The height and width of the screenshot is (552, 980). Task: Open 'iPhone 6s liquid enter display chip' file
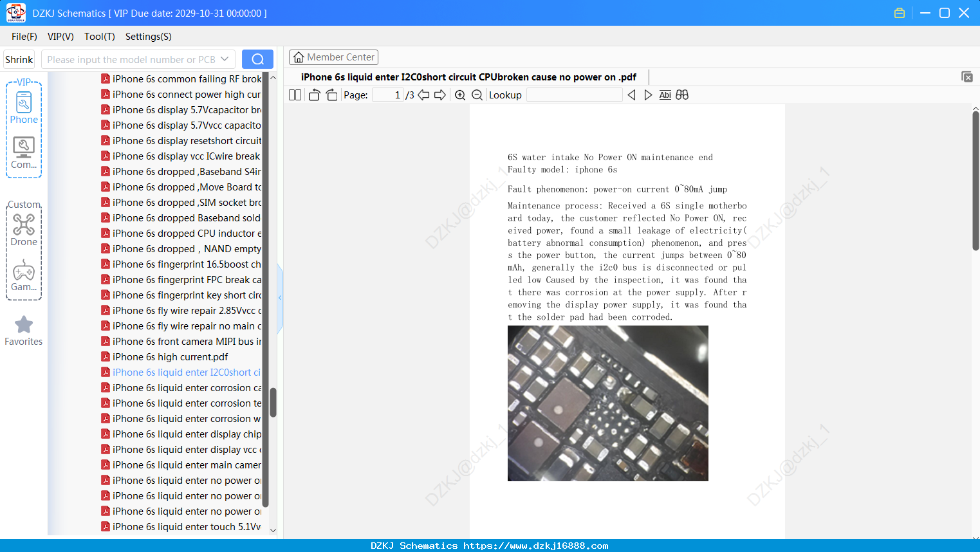tap(187, 434)
